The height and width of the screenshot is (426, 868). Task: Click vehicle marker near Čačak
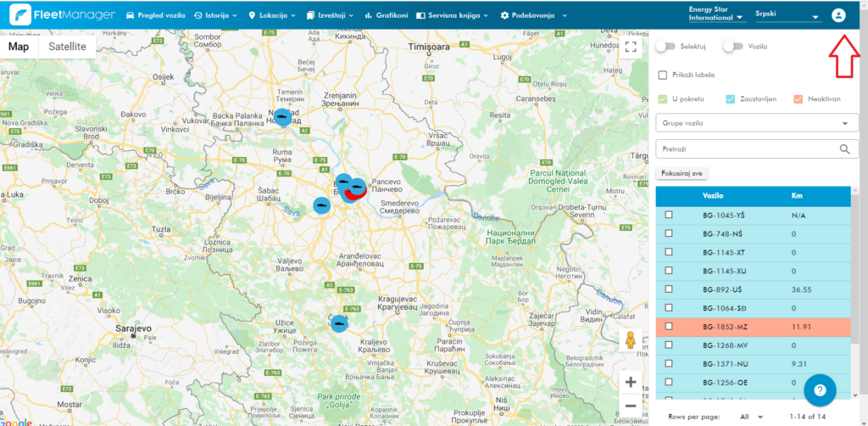(339, 323)
